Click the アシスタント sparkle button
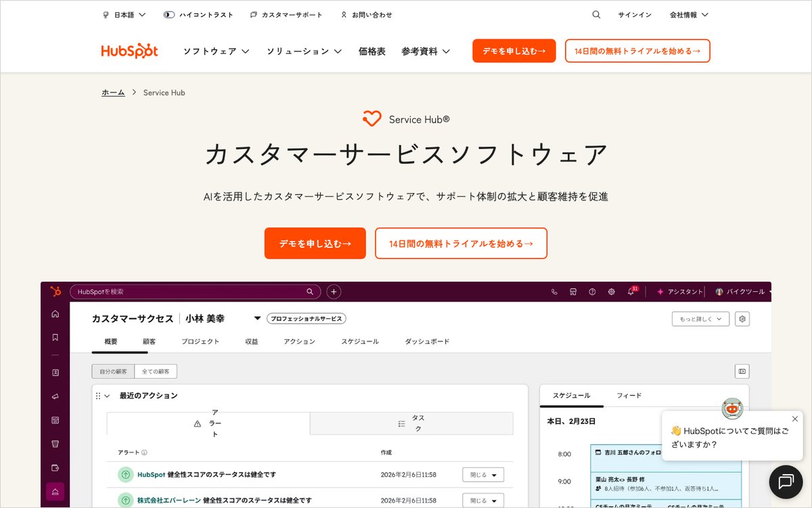The width and height of the screenshot is (812, 508). click(x=680, y=292)
